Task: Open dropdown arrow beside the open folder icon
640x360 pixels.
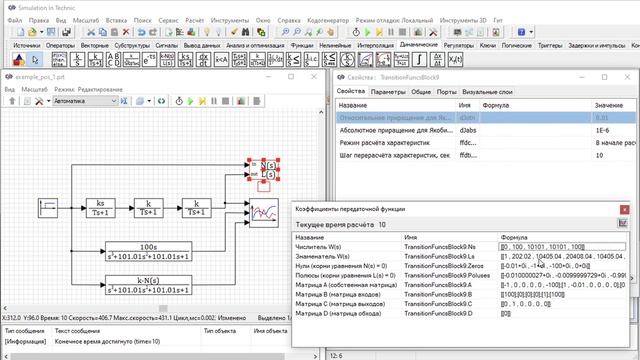Action: click(x=41, y=32)
